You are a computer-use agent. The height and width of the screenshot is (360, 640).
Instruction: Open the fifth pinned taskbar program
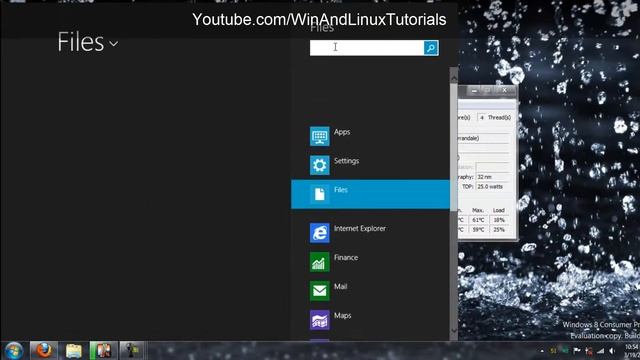click(x=132, y=351)
